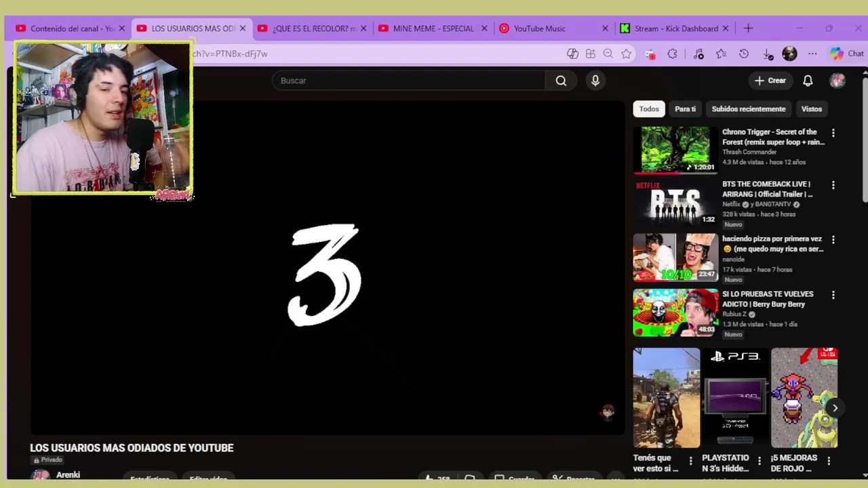The height and width of the screenshot is (488, 868).
Task: Open browser Downloads icon
Action: coord(768,54)
